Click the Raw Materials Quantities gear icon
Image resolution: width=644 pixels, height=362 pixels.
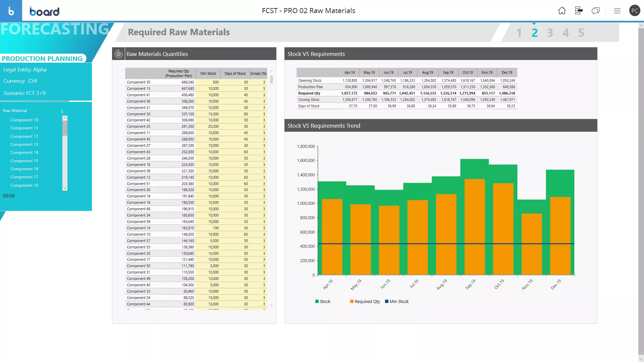(119, 54)
